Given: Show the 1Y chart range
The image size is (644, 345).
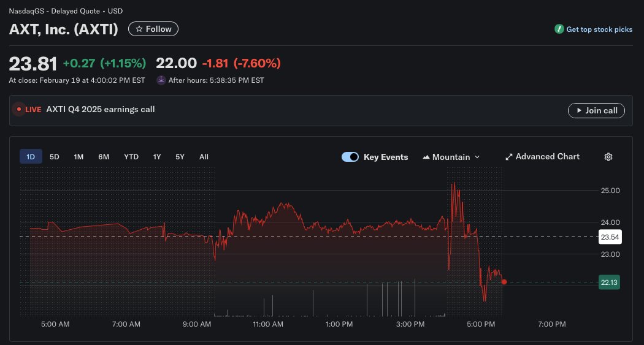Looking at the screenshot, I should pyautogui.click(x=157, y=157).
